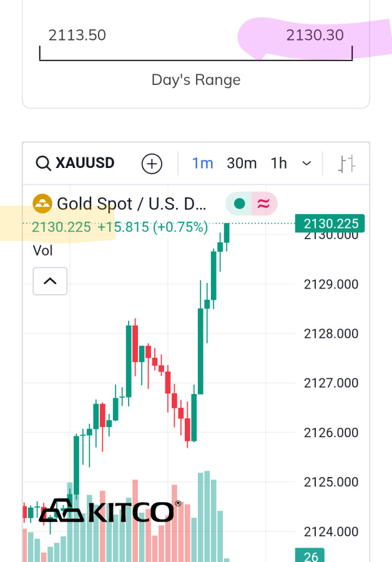Switch to the 30m timeframe
The height and width of the screenshot is (562, 392).
pyautogui.click(x=242, y=164)
